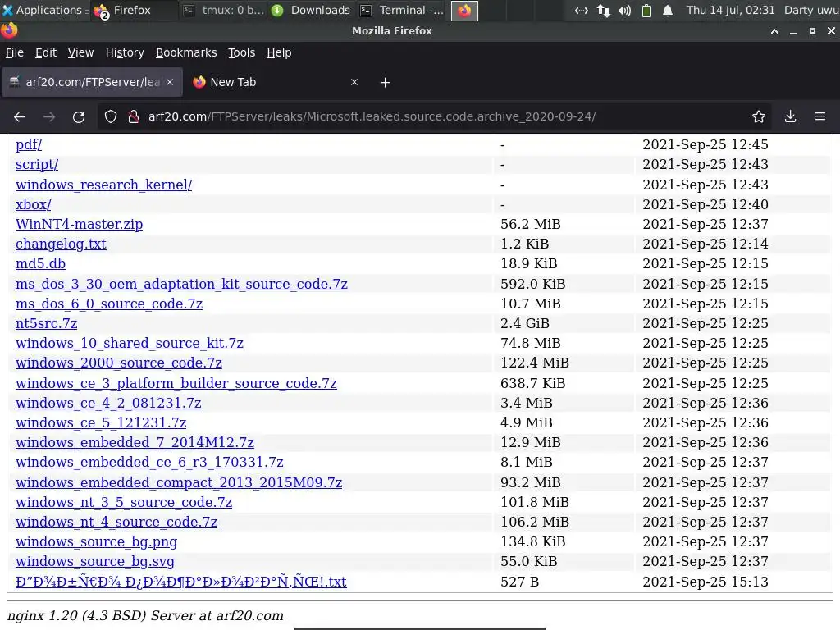Download windows_ce_3_platform_builder_source_code.7z
The height and width of the screenshot is (630, 840).
tap(176, 384)
